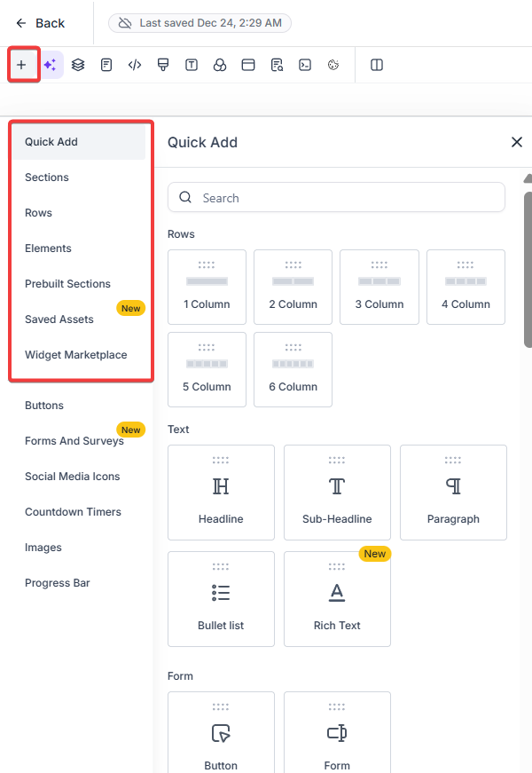Click the panel's vertical scrollbar
Screen dimensions: 532x773
(528, 266)
